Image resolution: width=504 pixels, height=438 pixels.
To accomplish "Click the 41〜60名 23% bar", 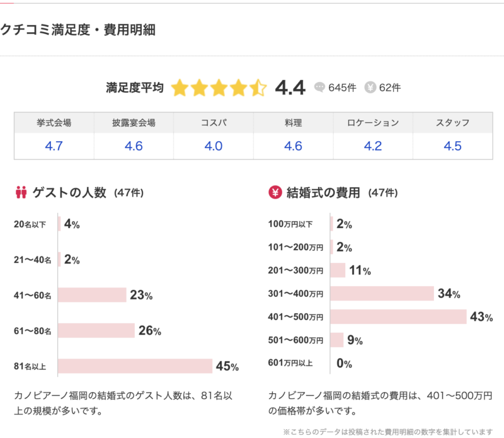I will click(93, 295).
